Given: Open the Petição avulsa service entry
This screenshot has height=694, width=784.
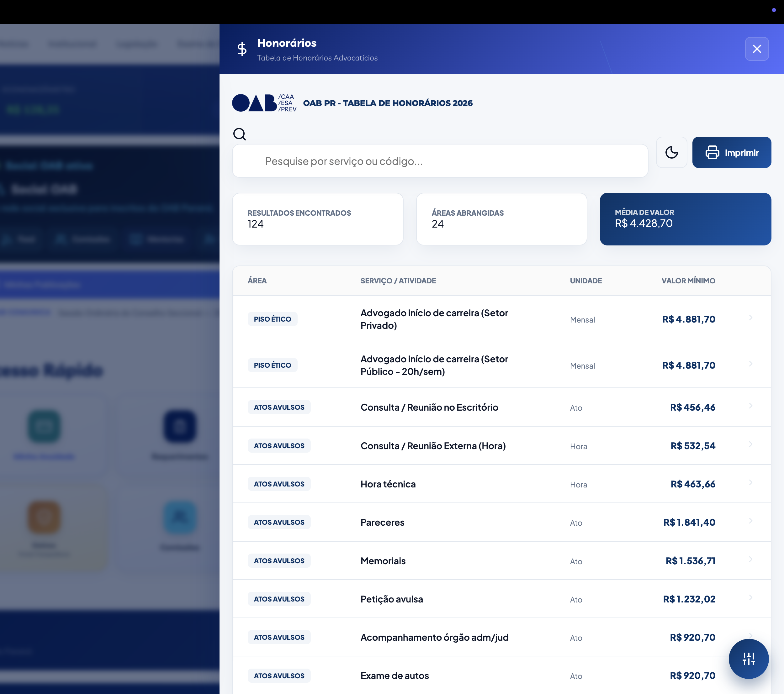Looking at the screenshot, I should pyautogui.click(x=391, y=599).
